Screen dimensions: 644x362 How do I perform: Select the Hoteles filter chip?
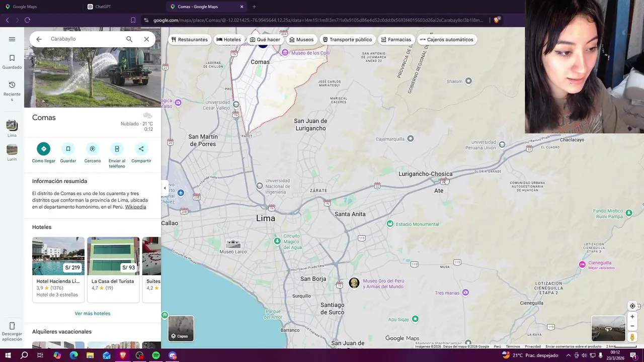click(229, 40)
